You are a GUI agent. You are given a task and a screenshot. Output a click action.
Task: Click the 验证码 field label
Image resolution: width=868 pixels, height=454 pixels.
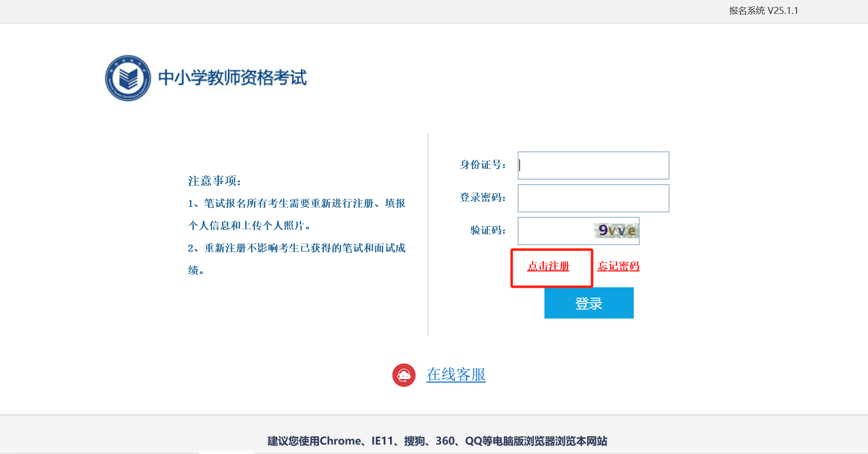click(x=488, y=230)
